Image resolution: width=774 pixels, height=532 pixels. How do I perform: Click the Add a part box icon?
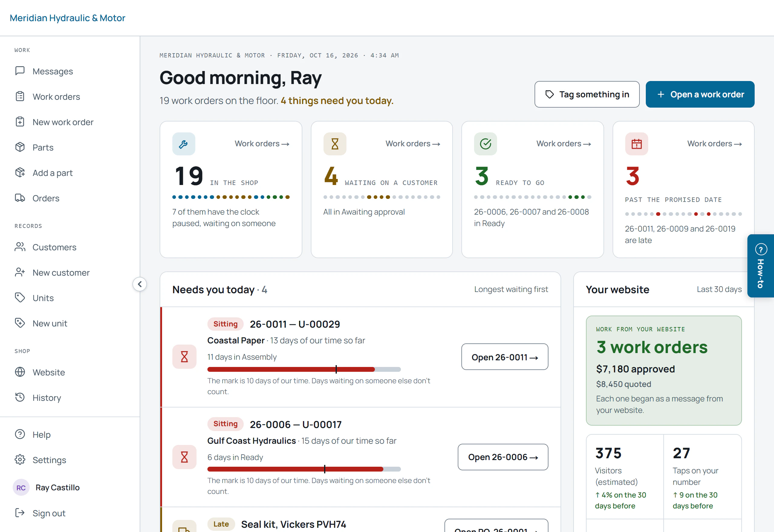20,173
